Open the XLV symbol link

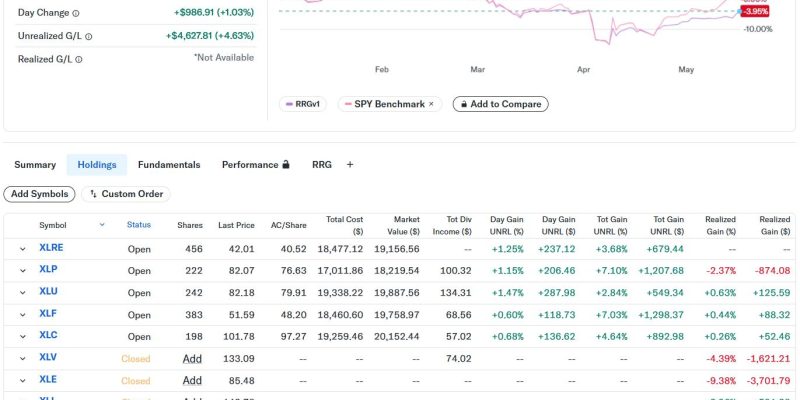(48, 357)
